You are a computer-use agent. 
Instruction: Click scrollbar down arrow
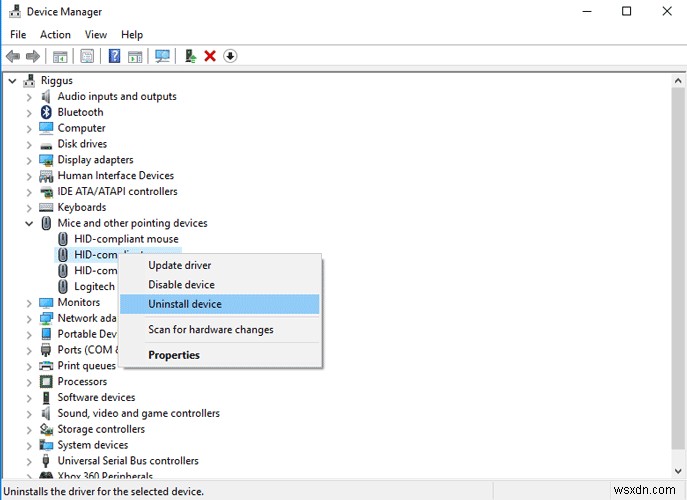tap(678, 472)
